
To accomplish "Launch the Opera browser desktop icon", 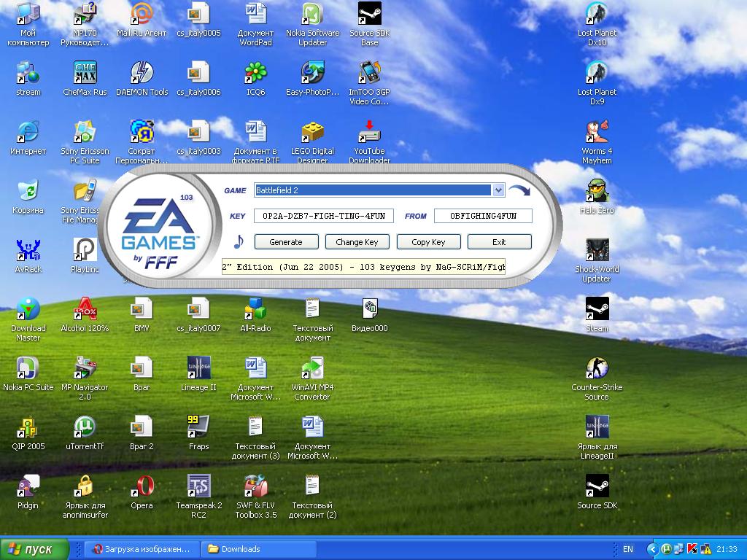I will (x=142, y=486).
